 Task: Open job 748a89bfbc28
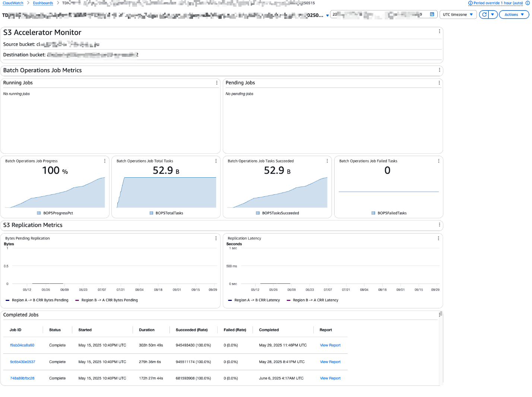pos(22,378)
